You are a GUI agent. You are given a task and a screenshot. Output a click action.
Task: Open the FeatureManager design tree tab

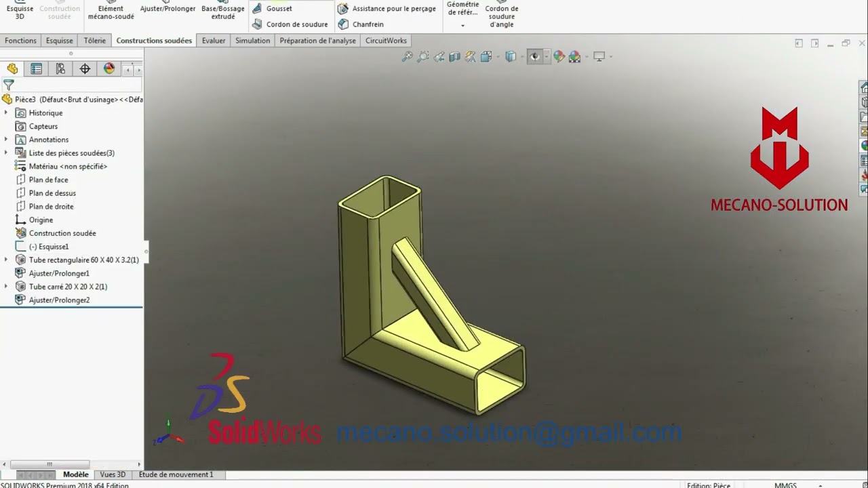(x=12, y=68)
